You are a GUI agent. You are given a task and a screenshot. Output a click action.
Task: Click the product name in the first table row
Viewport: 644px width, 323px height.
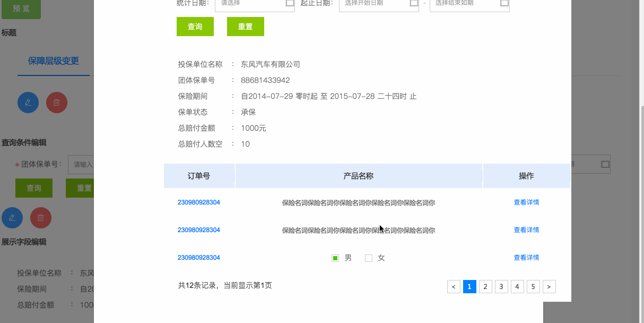(x=359, y=202)
